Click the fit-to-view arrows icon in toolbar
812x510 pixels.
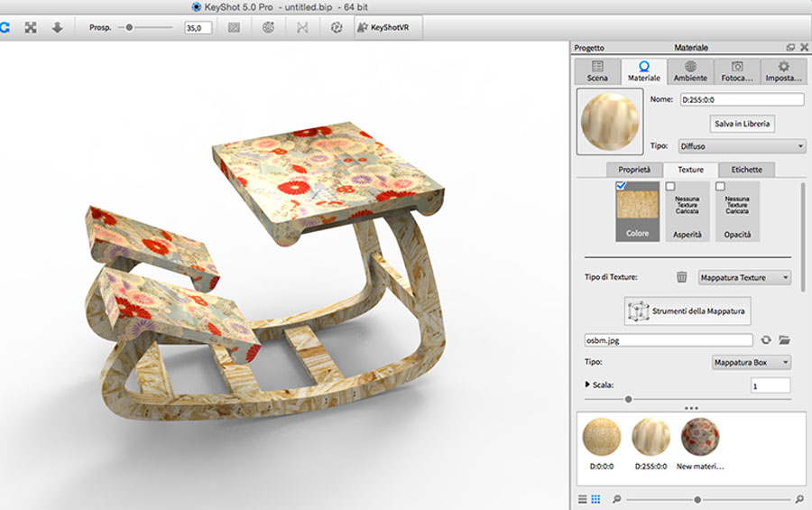pyautogui.click(x=31, y=27)
